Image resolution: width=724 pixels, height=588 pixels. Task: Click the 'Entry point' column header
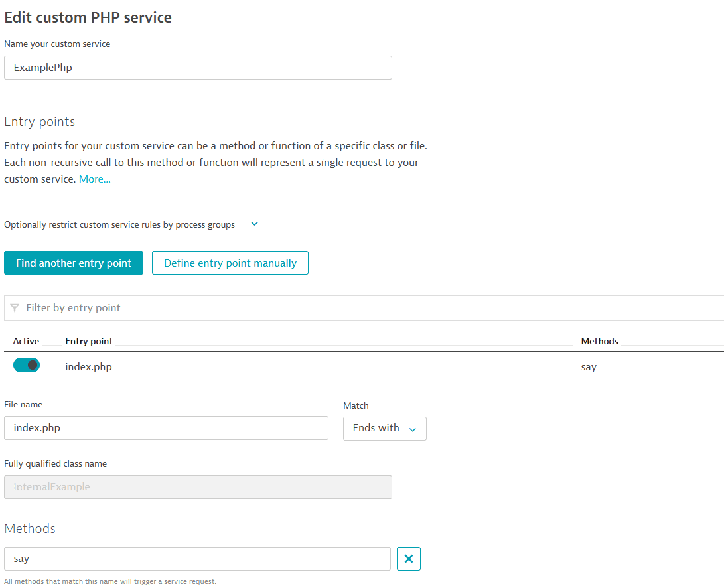tap(89, 341)
